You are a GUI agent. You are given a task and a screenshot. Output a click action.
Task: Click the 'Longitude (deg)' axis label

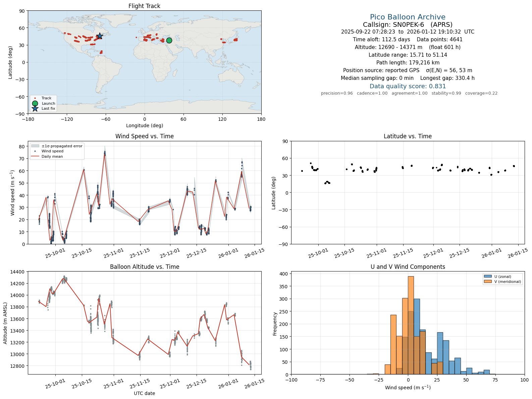tap(145, 126)
